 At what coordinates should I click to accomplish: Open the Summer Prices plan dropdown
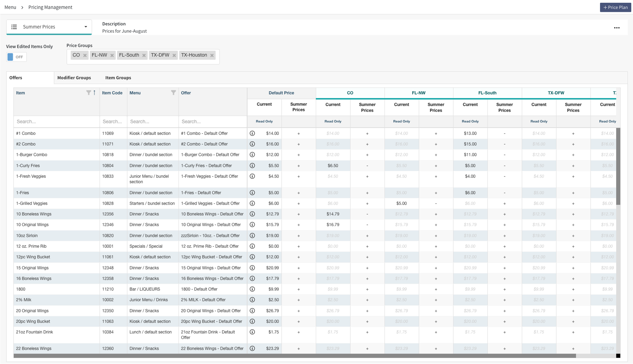[x=49, y=27]
